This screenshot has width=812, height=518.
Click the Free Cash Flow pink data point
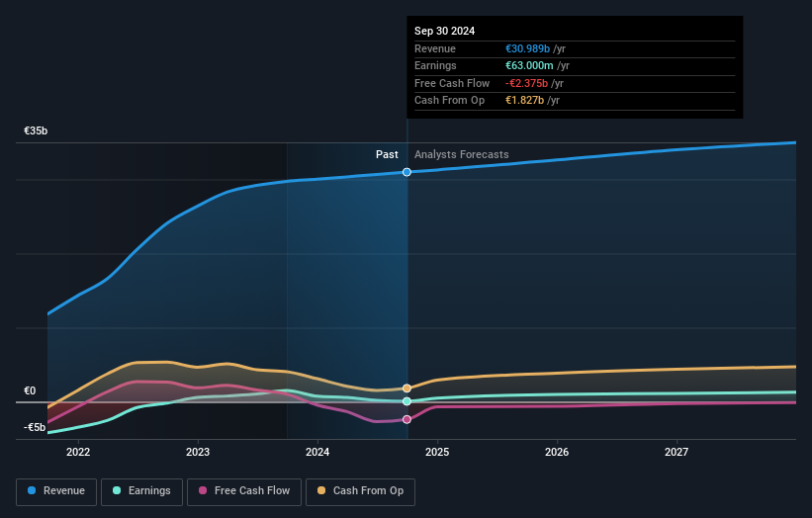click(407, 419)
